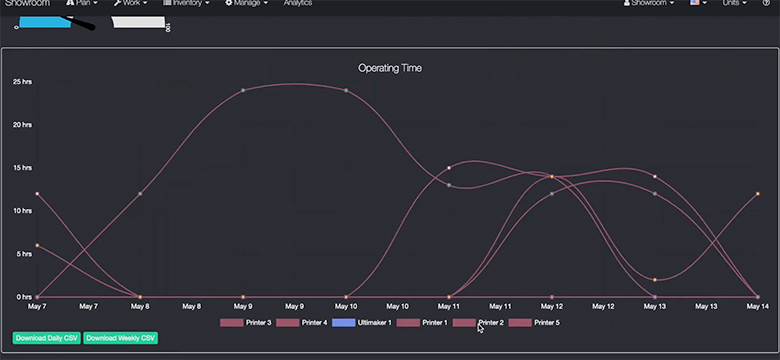
Task: Open the Showroom user account menu
Action: pos(649,3)
